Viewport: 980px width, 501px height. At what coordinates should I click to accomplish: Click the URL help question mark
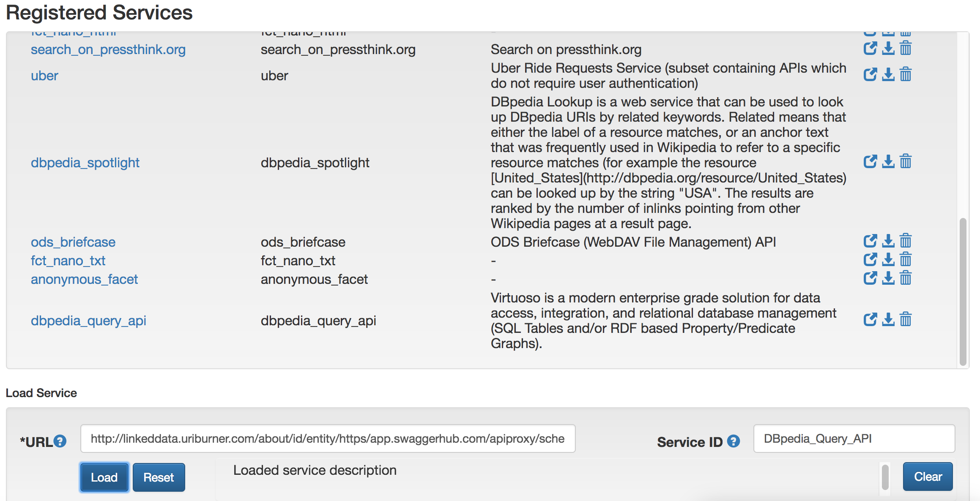[x=59, y=442]
